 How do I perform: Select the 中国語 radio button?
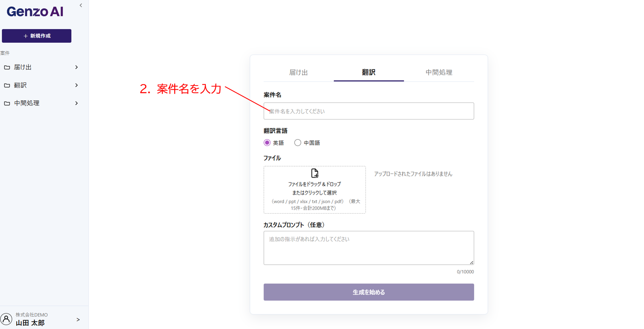[298, 142]
